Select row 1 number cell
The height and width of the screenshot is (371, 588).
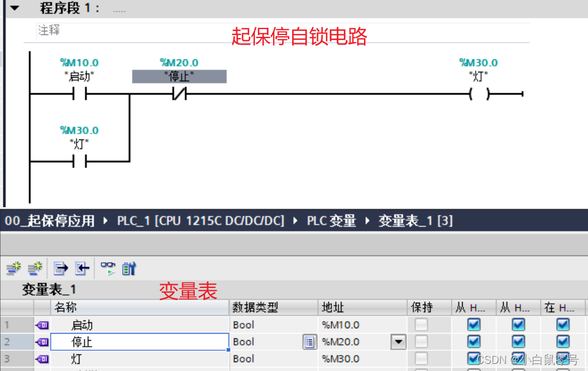pos(17,325)
